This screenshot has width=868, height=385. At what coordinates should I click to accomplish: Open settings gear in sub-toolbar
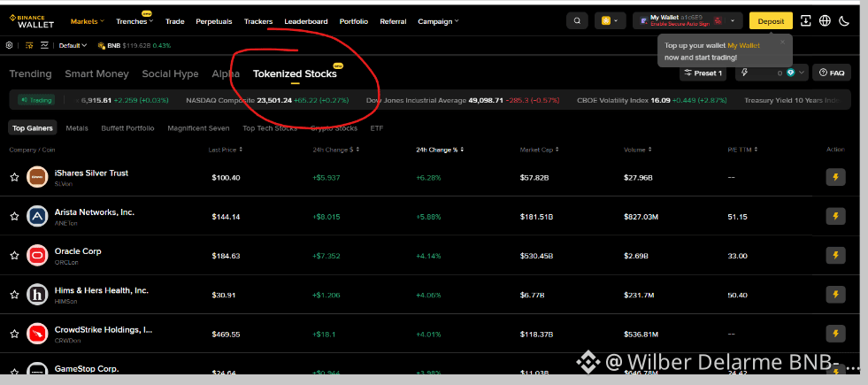pos(10,45)
